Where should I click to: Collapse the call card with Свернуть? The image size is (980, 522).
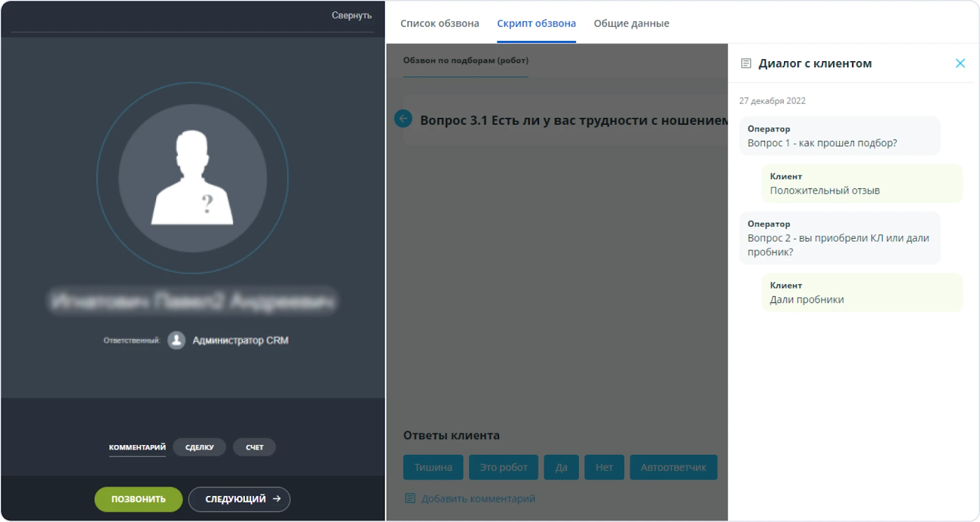[x=352, y=15]
